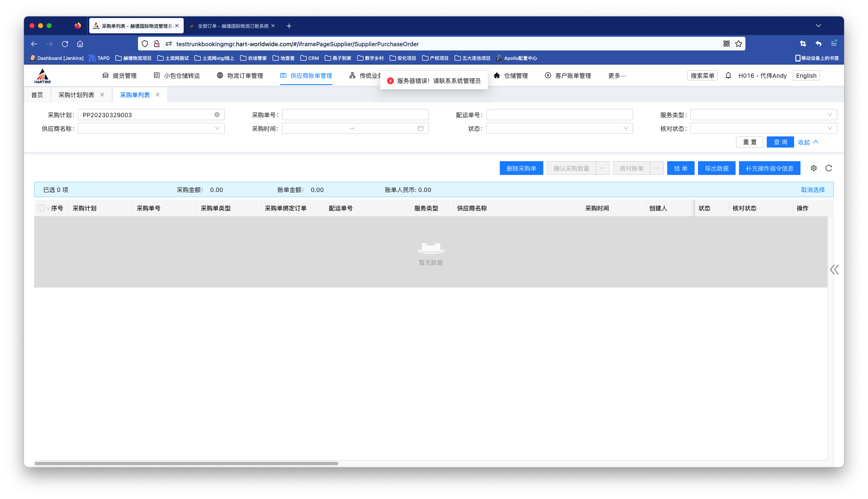Click the notification bell icon
Viewport: 868px width, 499px height.
[x=728, y=76]
